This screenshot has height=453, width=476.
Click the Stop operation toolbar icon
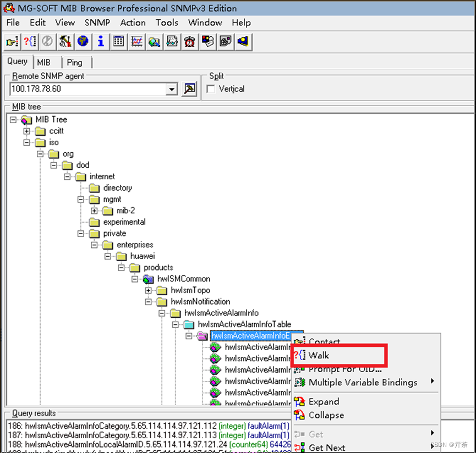[x=48, y=41]
